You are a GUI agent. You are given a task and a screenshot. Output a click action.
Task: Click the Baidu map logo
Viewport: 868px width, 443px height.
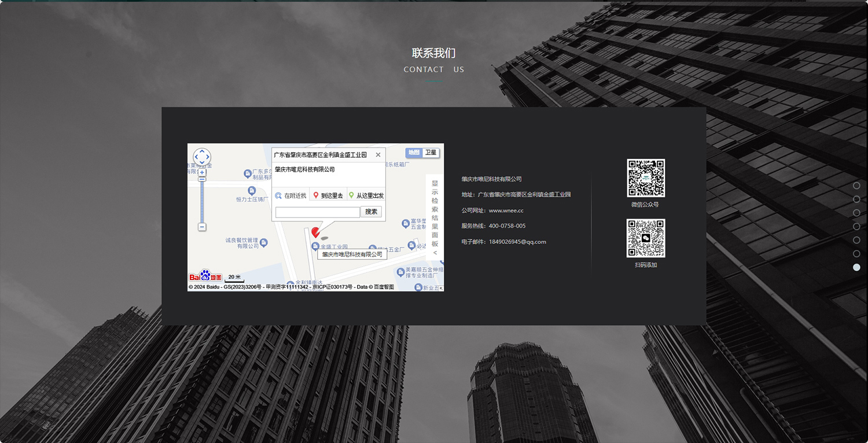click(205, 276)
